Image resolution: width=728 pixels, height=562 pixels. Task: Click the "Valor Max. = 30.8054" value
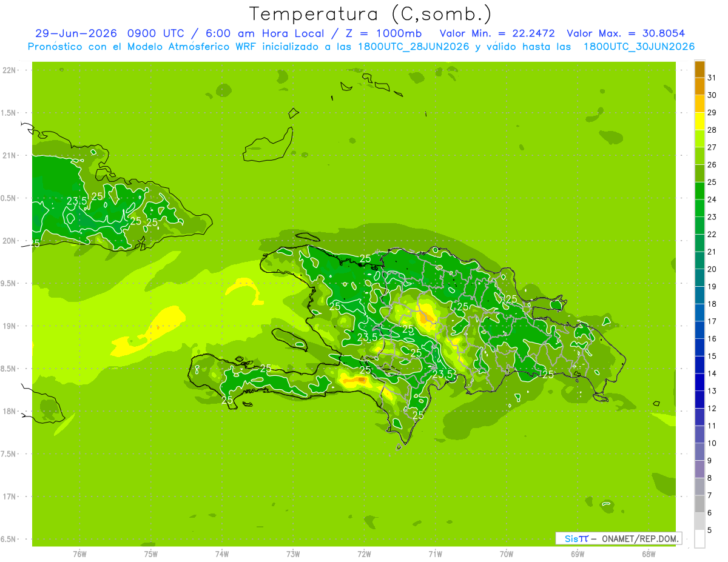coord(625,33)
